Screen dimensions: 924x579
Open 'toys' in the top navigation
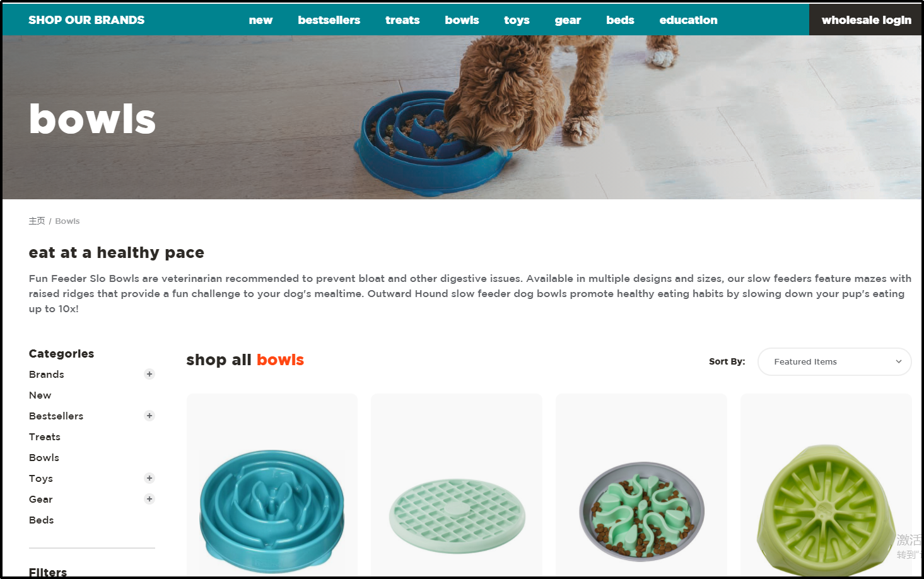(517, 20)
